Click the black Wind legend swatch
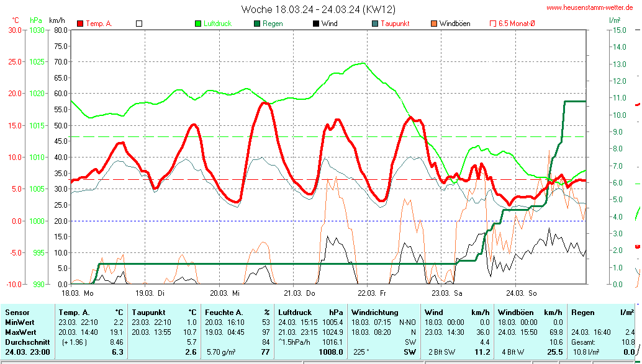This screenshot has height=364, width=642. pos(315,24)
